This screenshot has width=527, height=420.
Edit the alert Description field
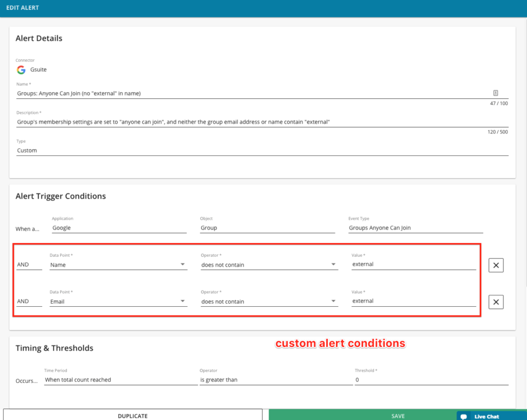262,122
